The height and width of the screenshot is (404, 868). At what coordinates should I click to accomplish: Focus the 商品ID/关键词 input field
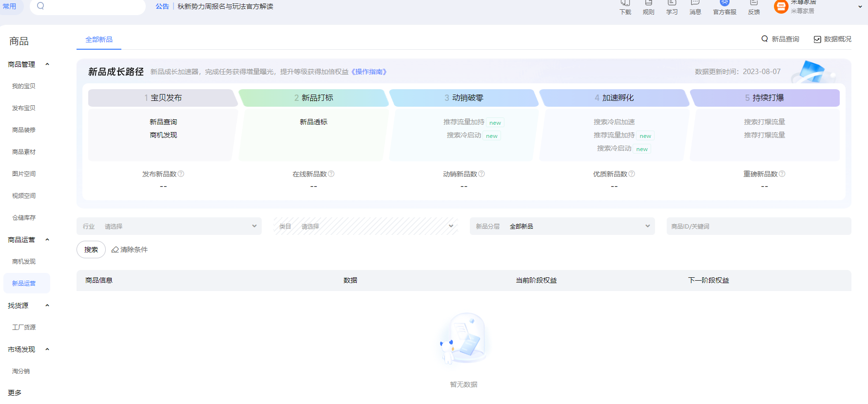(x=758, y=226)
